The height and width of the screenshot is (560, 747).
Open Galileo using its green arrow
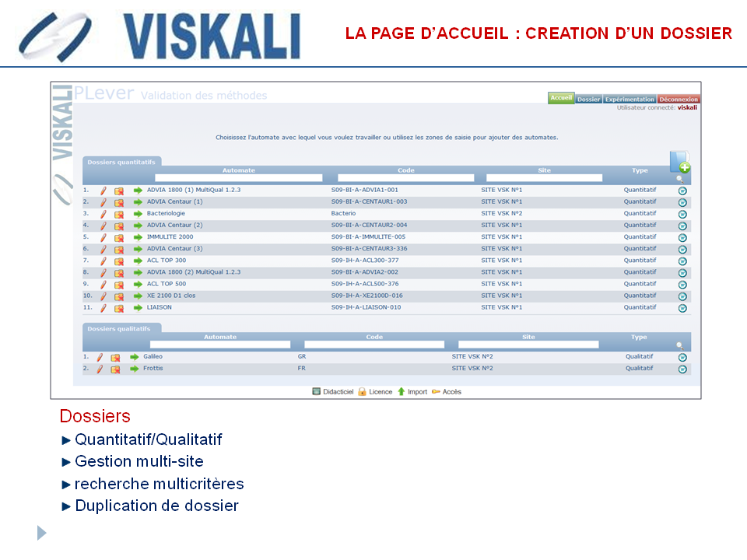135,357
